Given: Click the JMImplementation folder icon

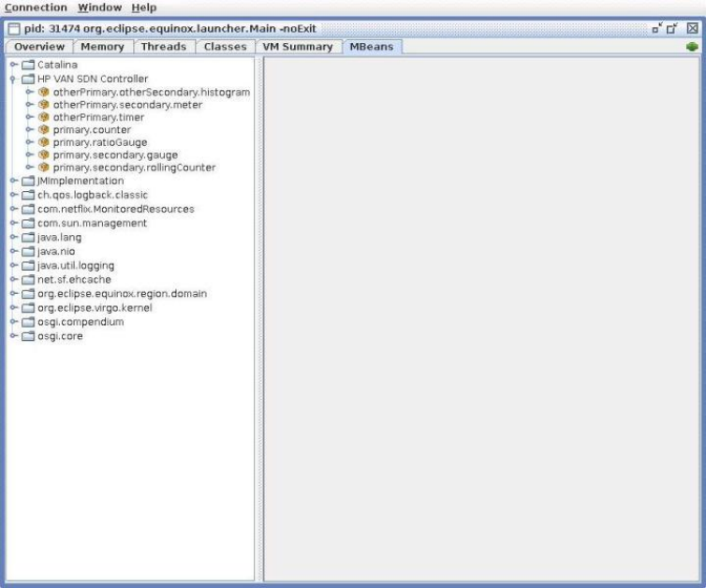Looking at the screenshot, I should (28, 181).
